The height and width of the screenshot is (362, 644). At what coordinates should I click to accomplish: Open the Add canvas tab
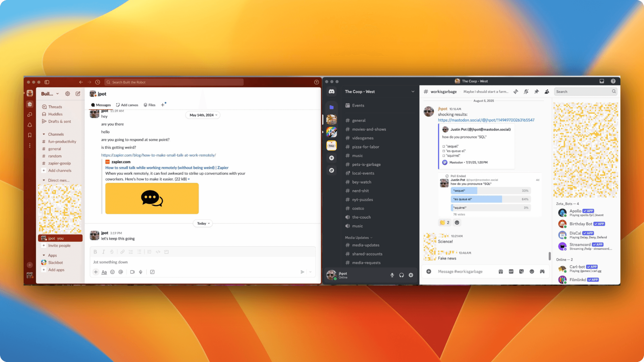[127, 105]
